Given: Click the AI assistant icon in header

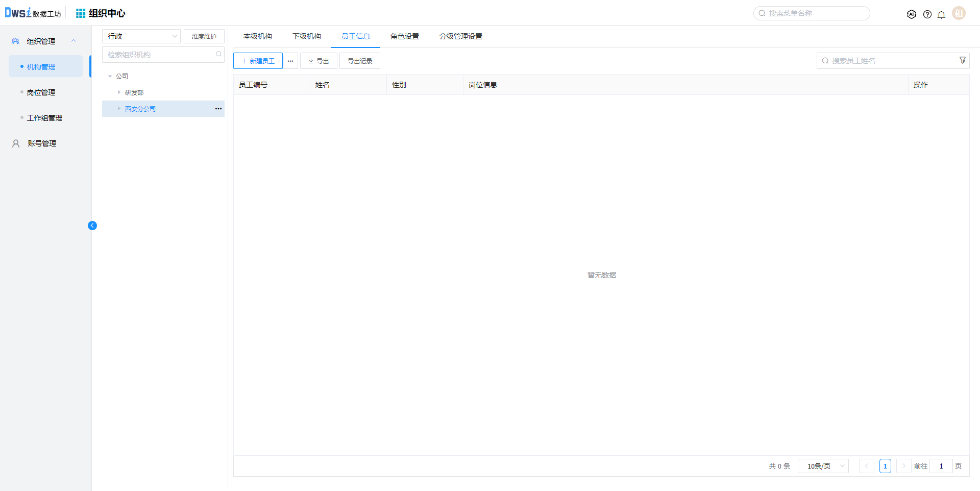Looking at the screenshot, I should [x=911, y=14].
